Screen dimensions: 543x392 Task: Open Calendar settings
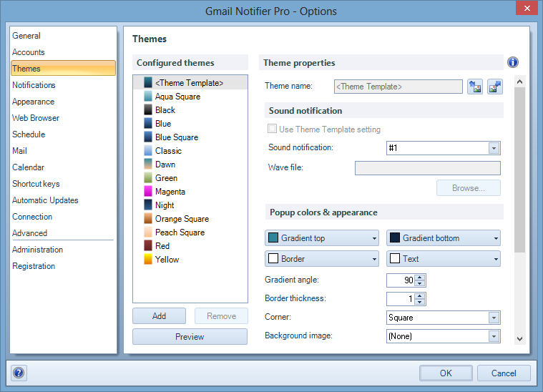coord(29,167)
